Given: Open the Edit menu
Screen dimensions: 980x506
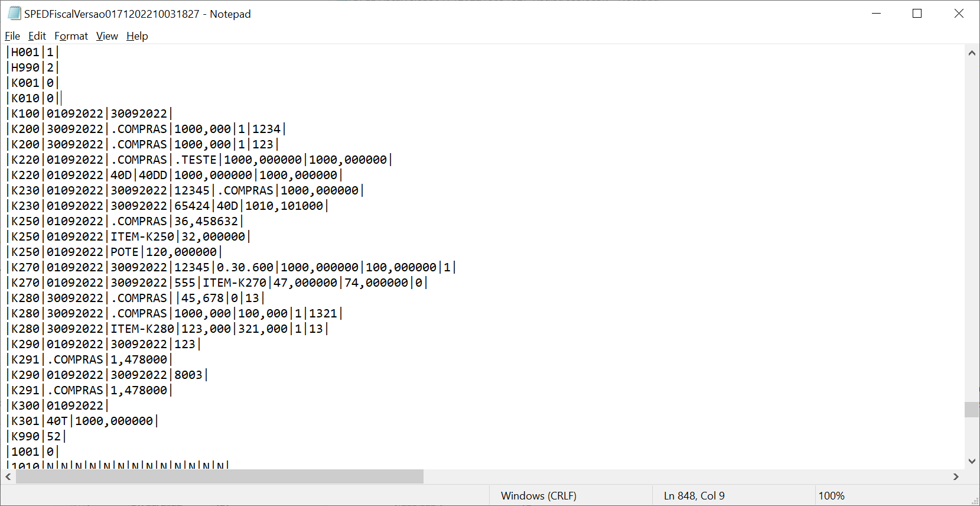Looking at the screenshot, I should (37, 36).
